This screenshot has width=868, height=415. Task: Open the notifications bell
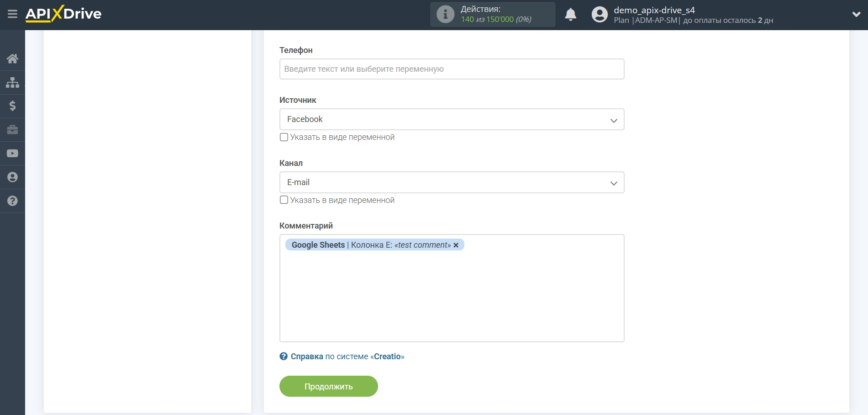pos(570,15)
